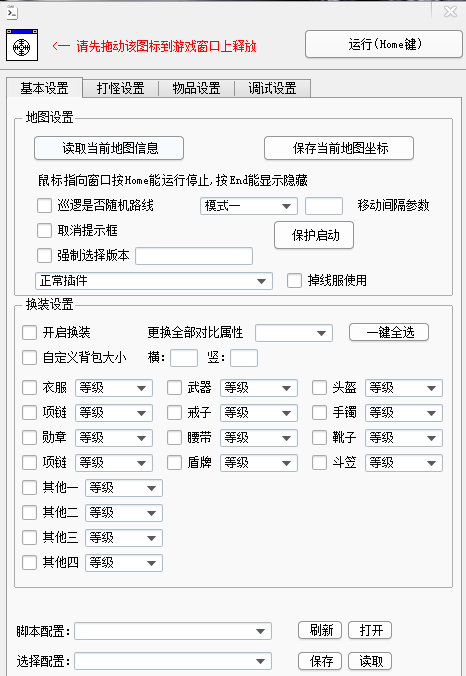This screenshot has width=466, height=676.
Task: Click the 刷新 button
Action: pyautogui.click(x=320, y=630)
